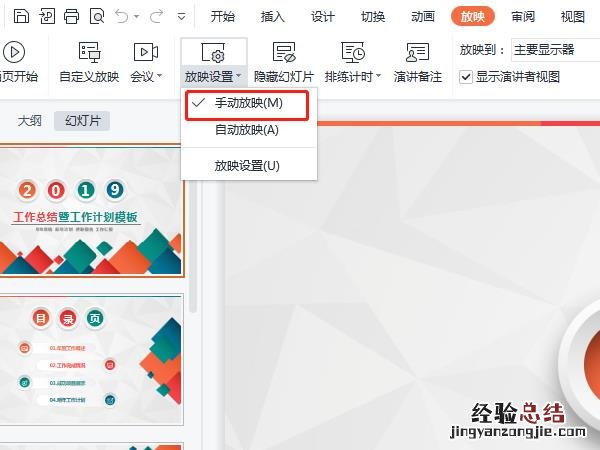
Task: Click the 会议 camera icon
Action: [146, 52]
